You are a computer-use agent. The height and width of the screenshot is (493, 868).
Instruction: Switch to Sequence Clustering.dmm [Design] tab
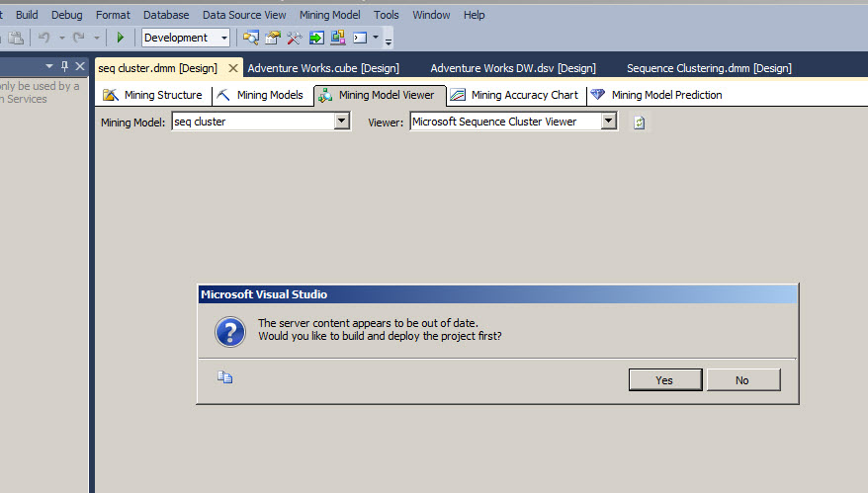click(709, 68)
